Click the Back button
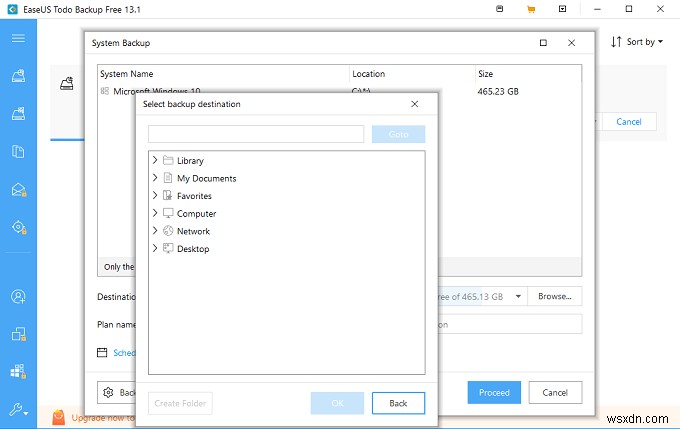The height and width of the screenshot is (429, 680). 398,403
